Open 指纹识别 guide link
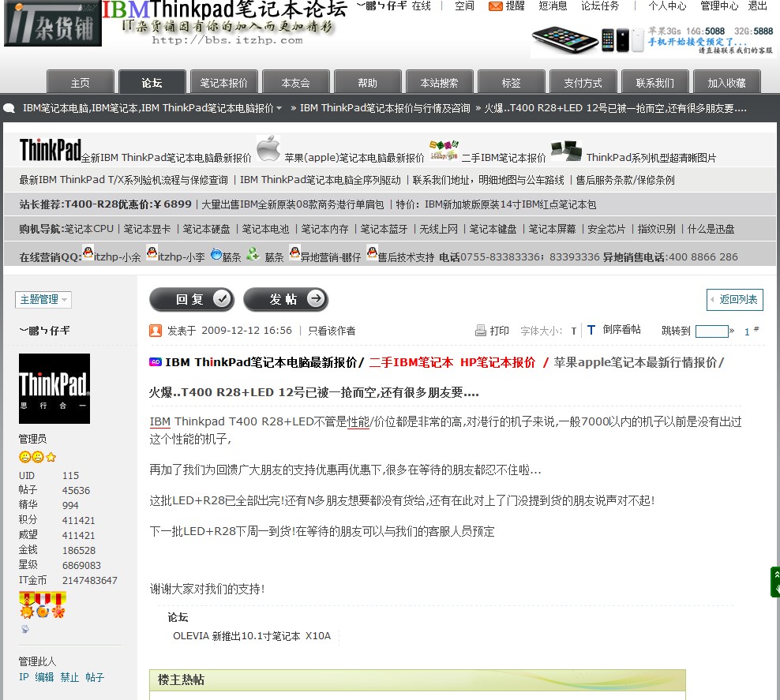The image size is (780, 700). click(x=657, y=229)
